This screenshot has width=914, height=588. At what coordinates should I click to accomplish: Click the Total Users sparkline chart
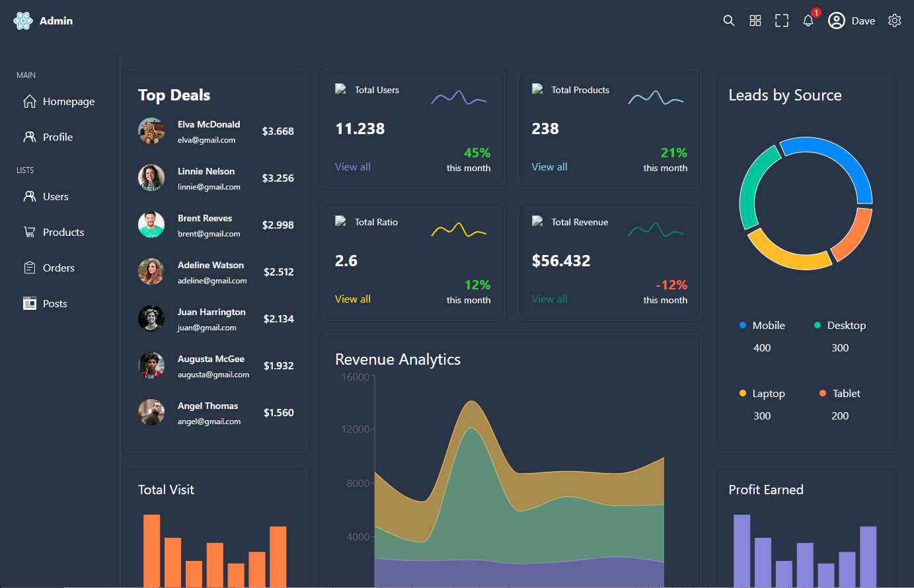[459, 98]
